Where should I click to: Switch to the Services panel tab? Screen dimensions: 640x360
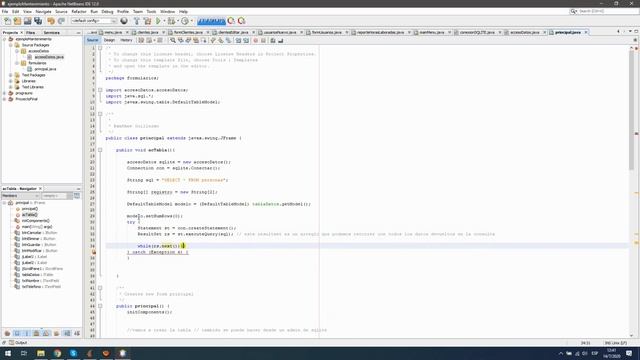(52, 33)
